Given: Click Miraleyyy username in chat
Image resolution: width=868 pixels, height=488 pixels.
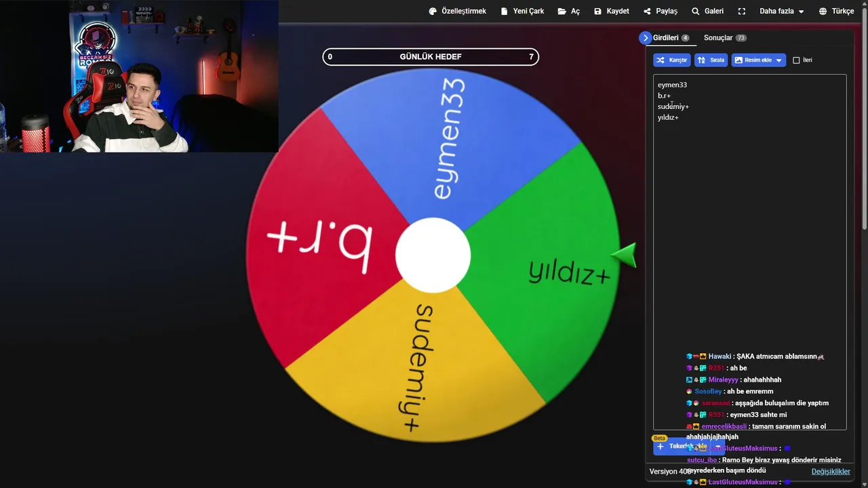Looking at the screenshot, I should tap(723, 380).
